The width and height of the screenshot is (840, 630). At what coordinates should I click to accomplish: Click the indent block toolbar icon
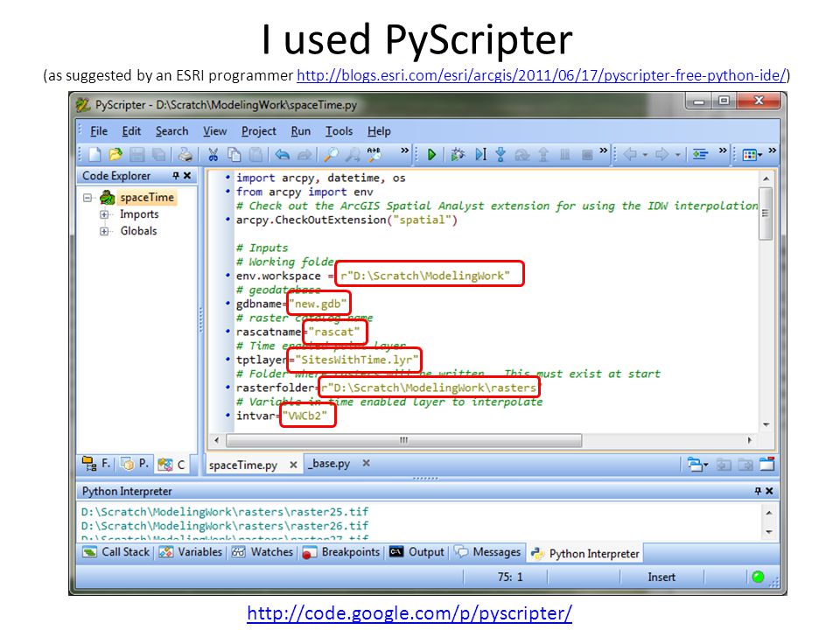coord(700,154)
